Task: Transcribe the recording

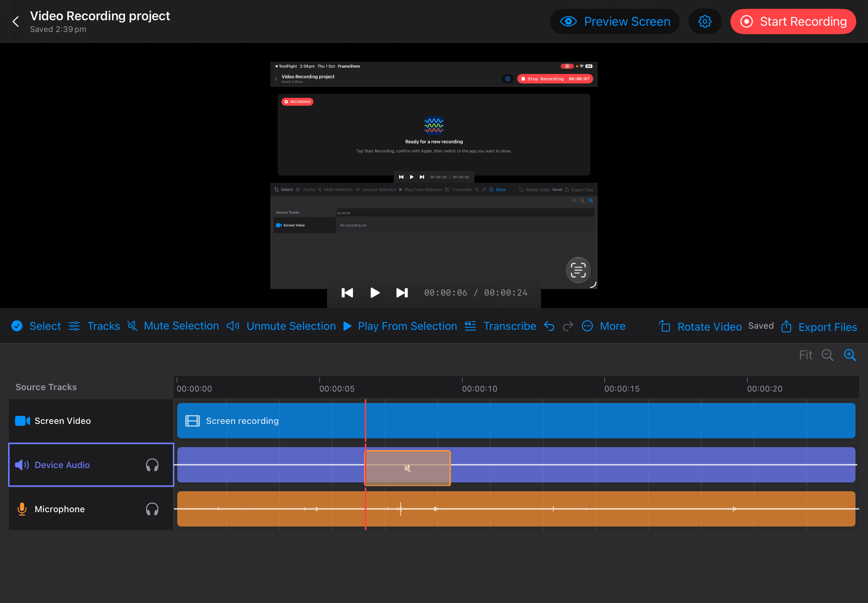Action: click(x=500, y=326)
